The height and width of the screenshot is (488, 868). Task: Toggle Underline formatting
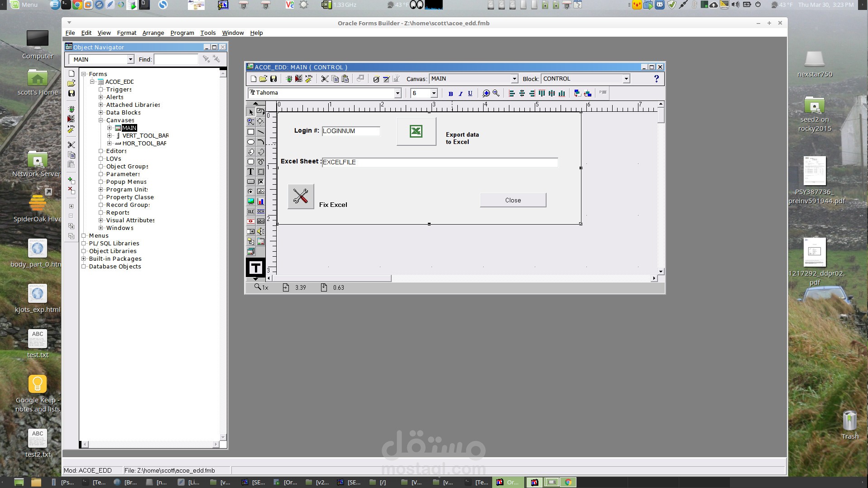click(470, 93)
